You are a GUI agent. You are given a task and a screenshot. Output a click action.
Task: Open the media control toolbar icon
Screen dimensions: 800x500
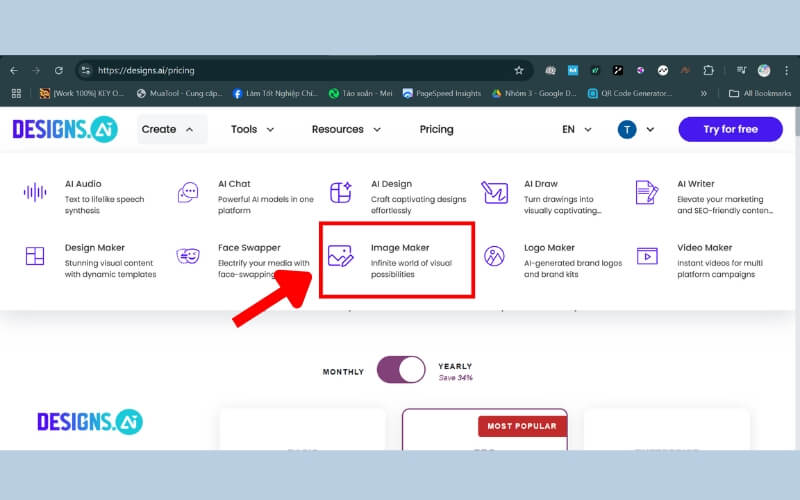(741, 70)
